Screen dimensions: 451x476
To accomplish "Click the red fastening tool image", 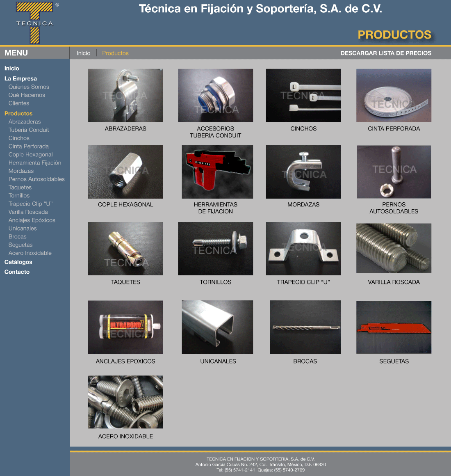I will (217, 172).
